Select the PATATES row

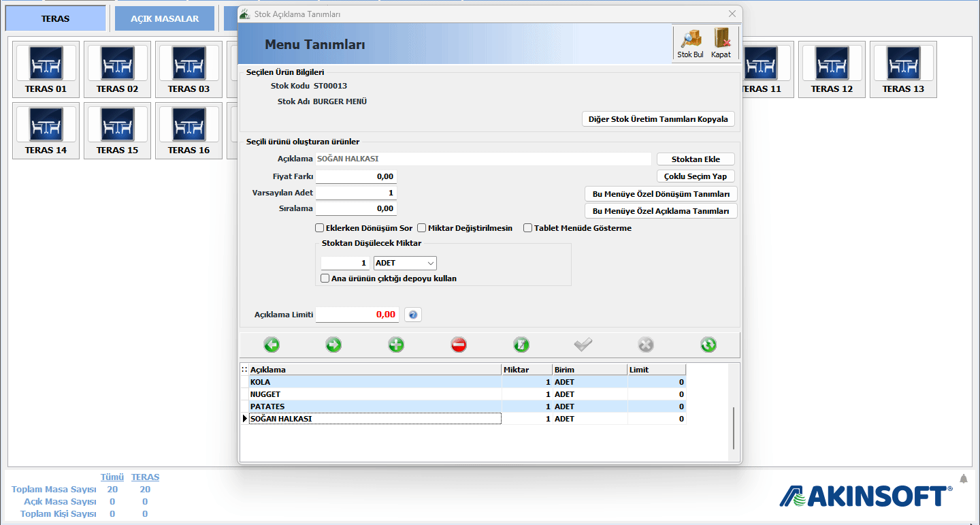pyautogui.click(x=463, y=407)
